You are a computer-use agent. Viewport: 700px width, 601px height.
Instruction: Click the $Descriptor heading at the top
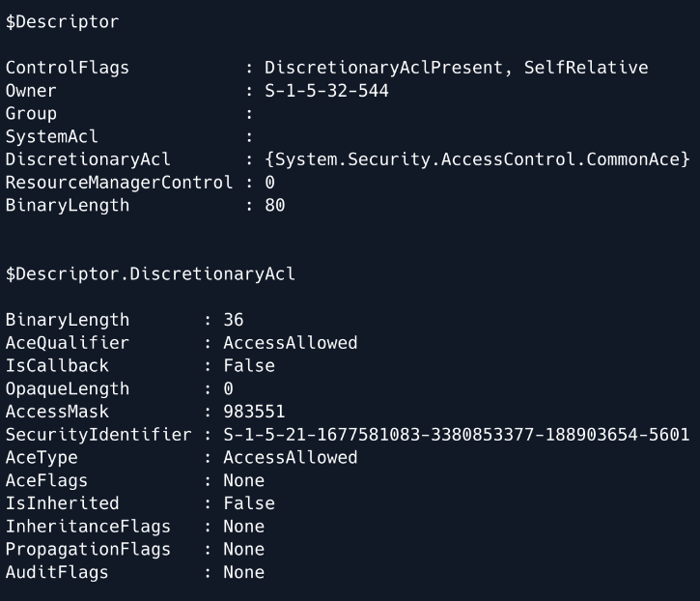point(62,21)
